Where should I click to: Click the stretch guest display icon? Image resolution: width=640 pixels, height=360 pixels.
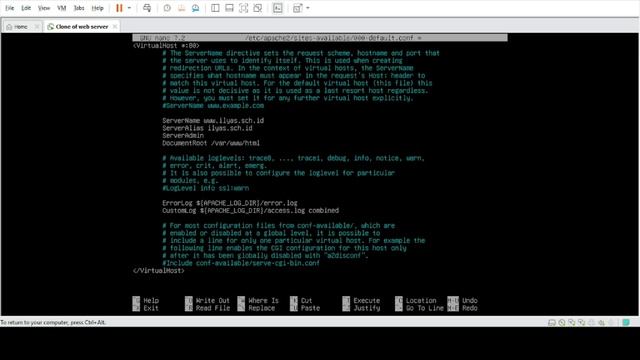click(x=297, y=8)
